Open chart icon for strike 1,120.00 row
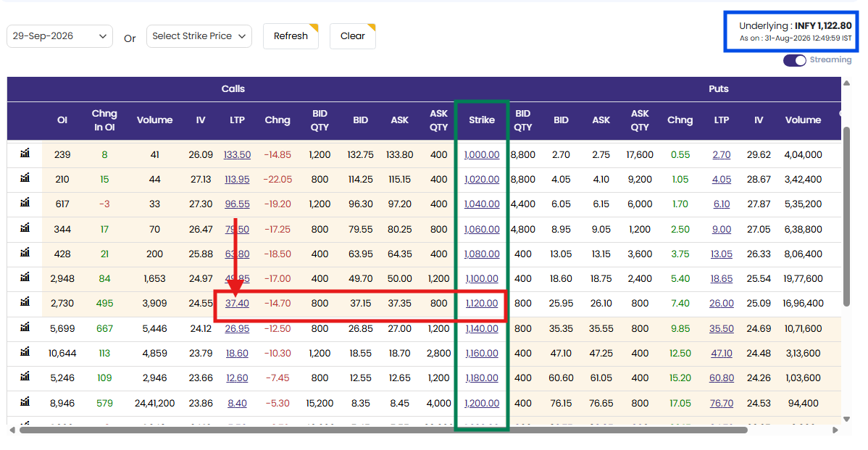Viewport: 868px width, 450px height. click(25, 301)
